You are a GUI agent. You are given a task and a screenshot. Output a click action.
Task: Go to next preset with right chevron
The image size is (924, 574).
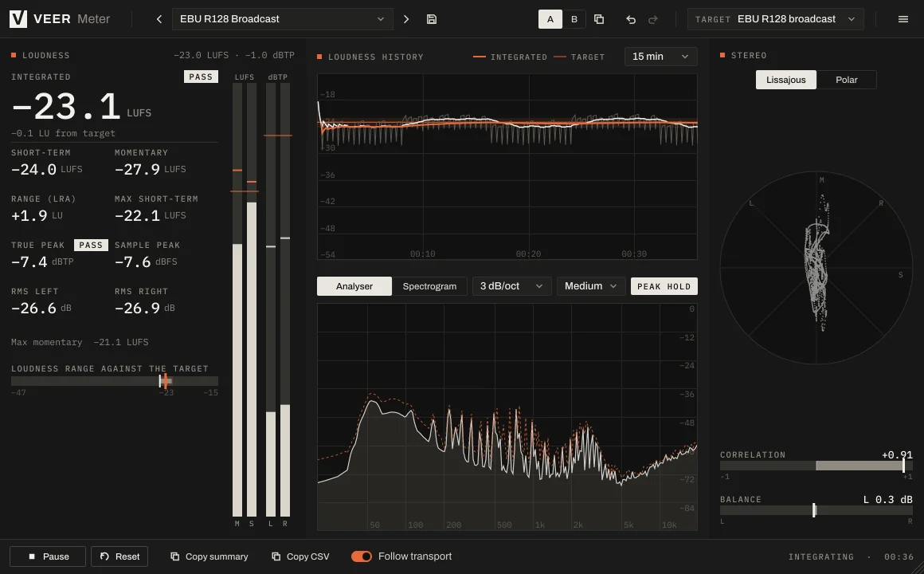[406, 19]
